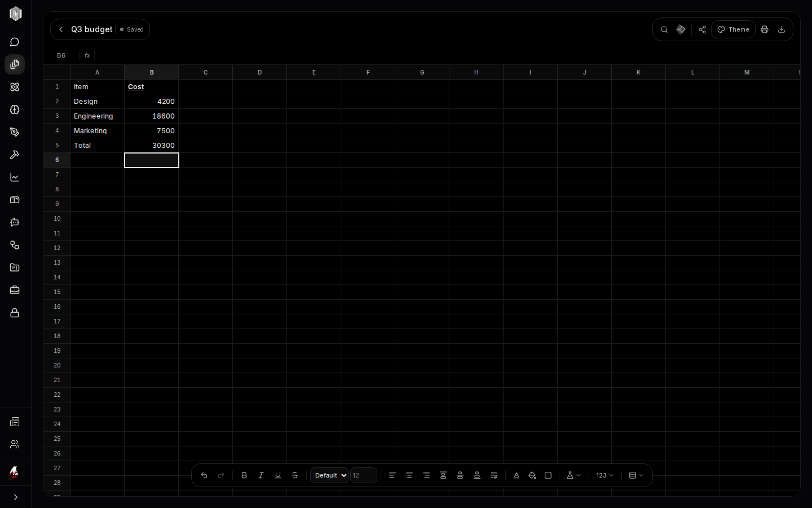Click the font size field
The height and width of the screenshot is (508, 812).
(x=364, y=476)
